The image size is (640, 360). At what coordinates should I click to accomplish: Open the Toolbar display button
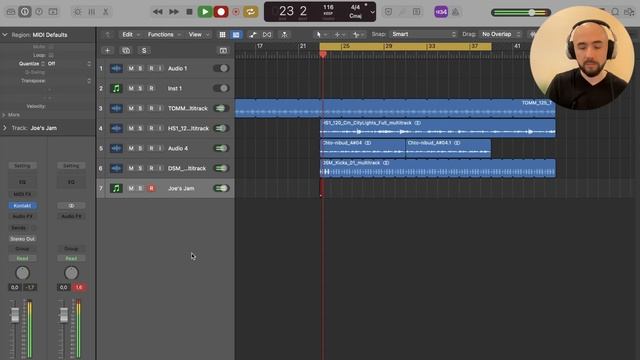[53, 12]
